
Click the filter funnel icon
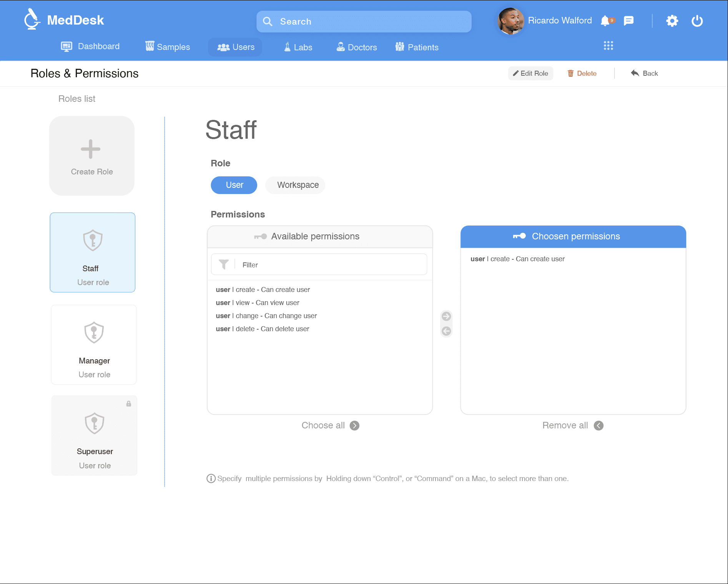[x=223, y=264]
